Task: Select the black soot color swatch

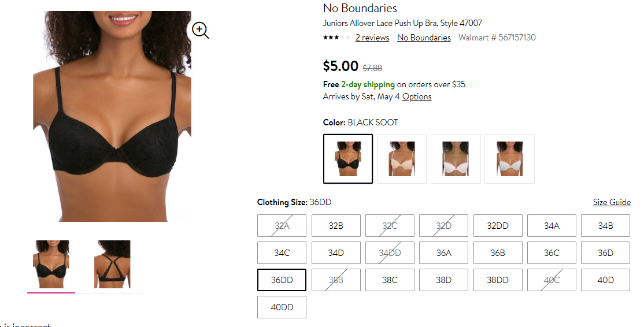Action: pos(348,159)
